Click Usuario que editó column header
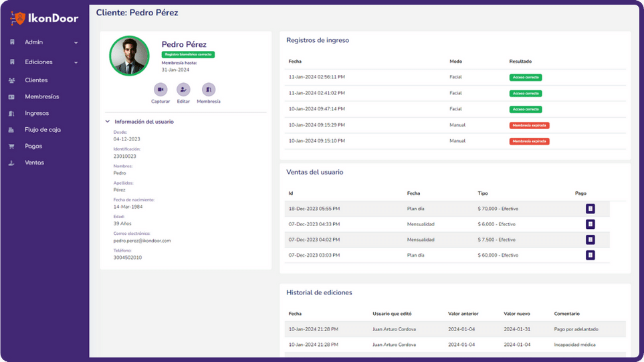Screen dimensions: 644x362 pos(392,314)
